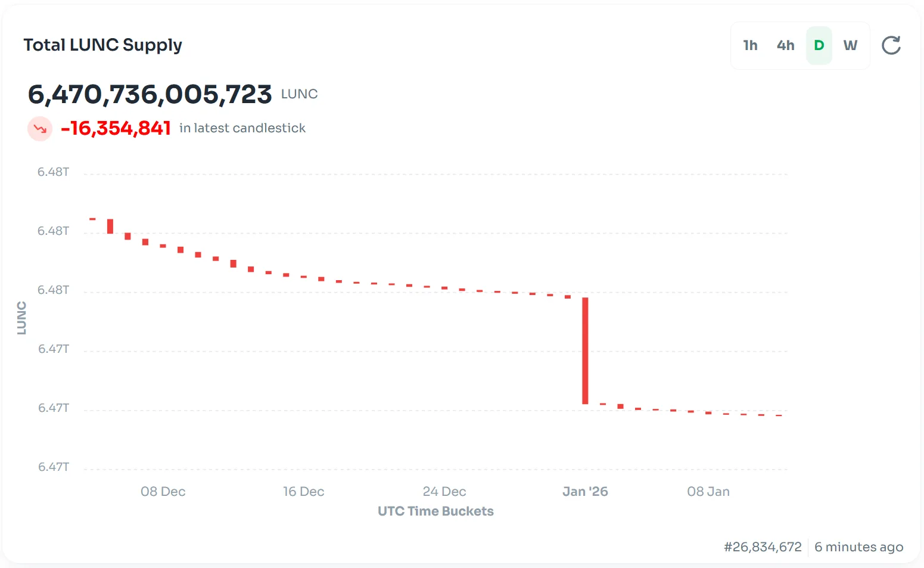Click the second candlestick from the left
The image size is (924, 568).
[110, 226]
